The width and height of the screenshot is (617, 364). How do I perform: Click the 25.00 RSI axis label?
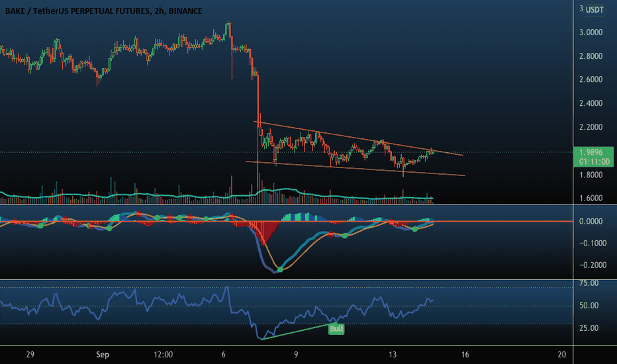tap(589, 328)
